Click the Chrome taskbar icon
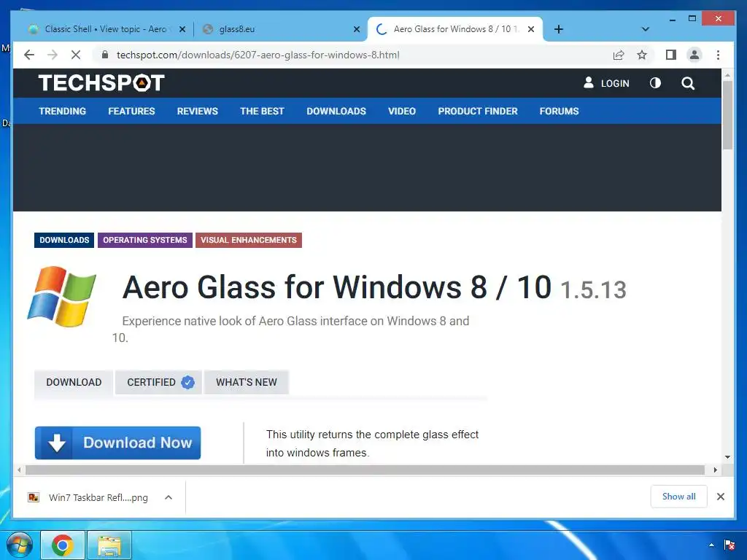This screenshot has width=747, height=560. [63, 545]
